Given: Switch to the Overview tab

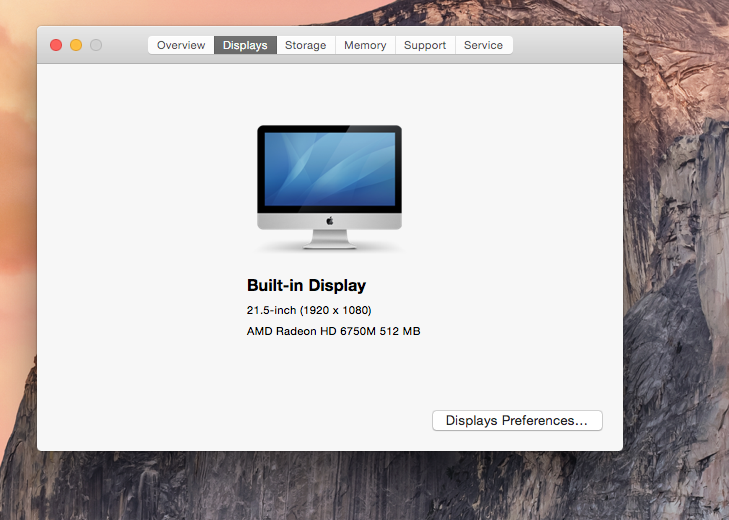Looking at the screenshot, I should tap(181, 45).
